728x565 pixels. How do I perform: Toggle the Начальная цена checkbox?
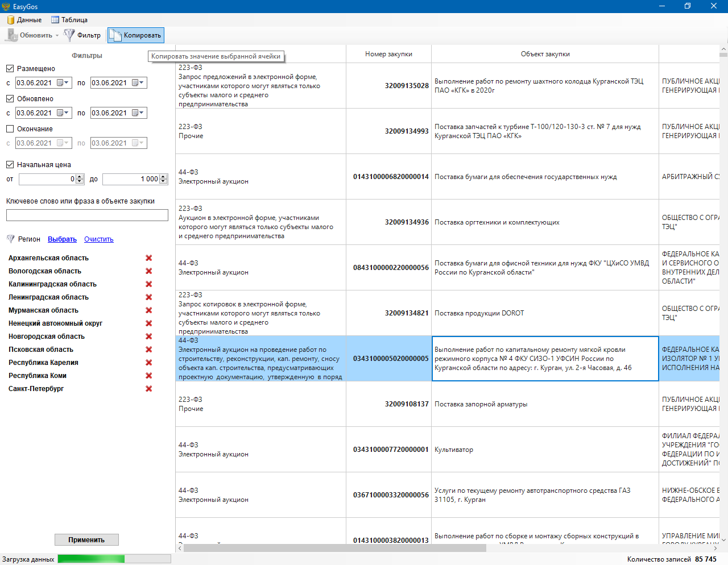pos(10,165)
